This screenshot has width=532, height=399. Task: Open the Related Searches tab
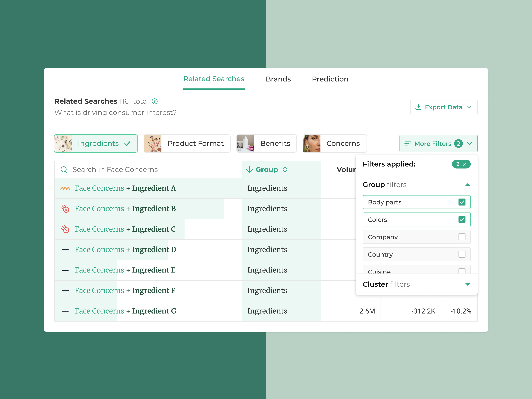(x=214, y=79)
